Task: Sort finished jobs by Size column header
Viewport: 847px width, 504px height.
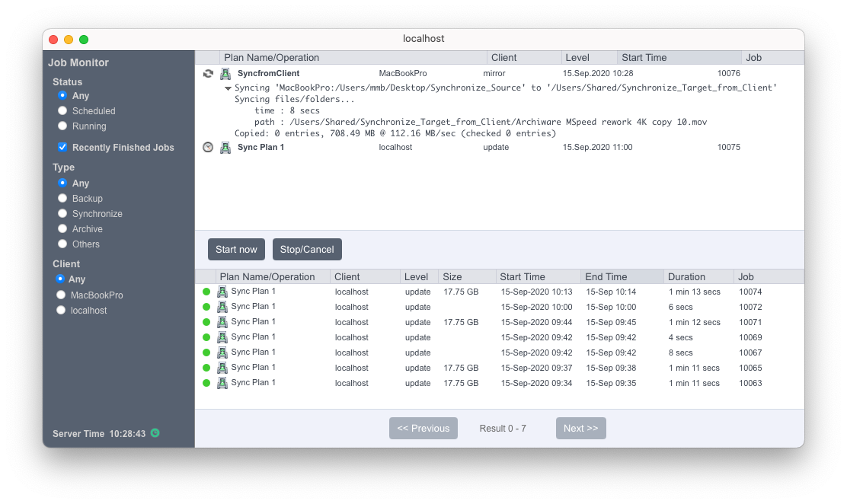Action: click(x=467, y=277)
